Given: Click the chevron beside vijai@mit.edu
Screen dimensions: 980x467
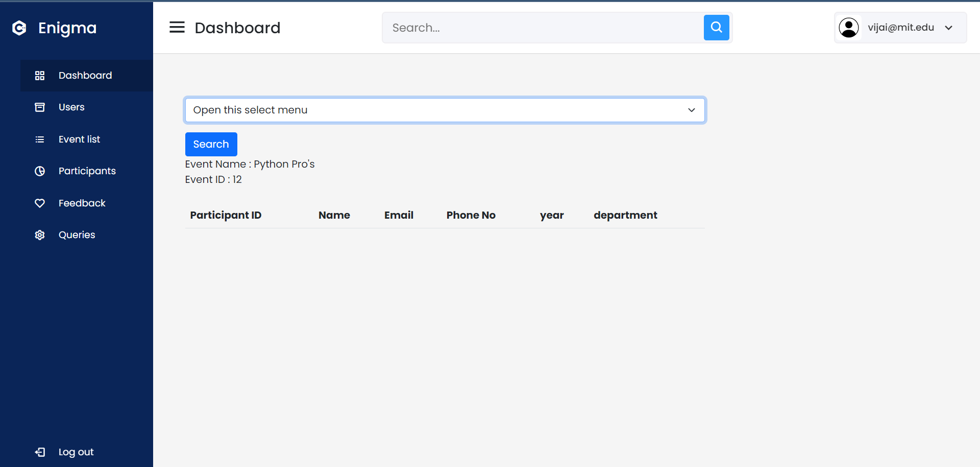Looking at the screenshot, I should coord(948,28).
